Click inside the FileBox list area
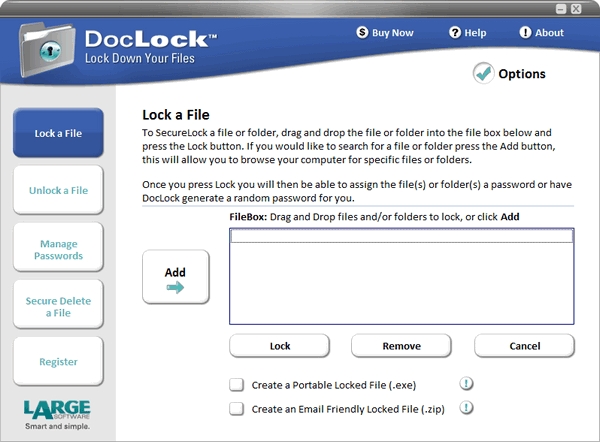 click(401, 276)
